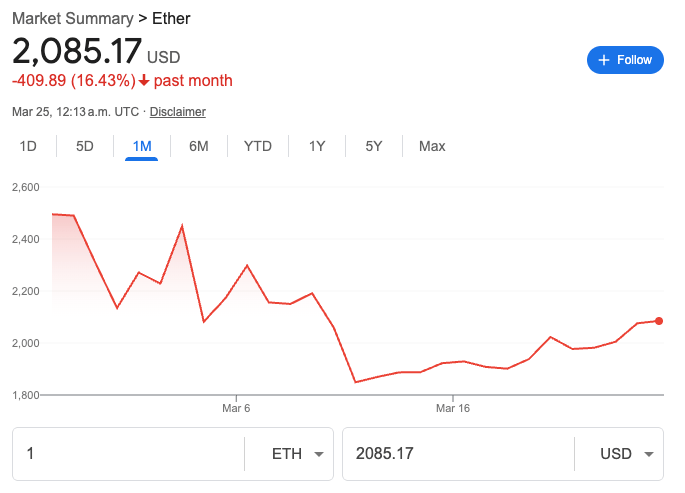Open the USD currency dropdown arrow
The width and height of the screenshot is (685, 493).
(x=649, y=454)
